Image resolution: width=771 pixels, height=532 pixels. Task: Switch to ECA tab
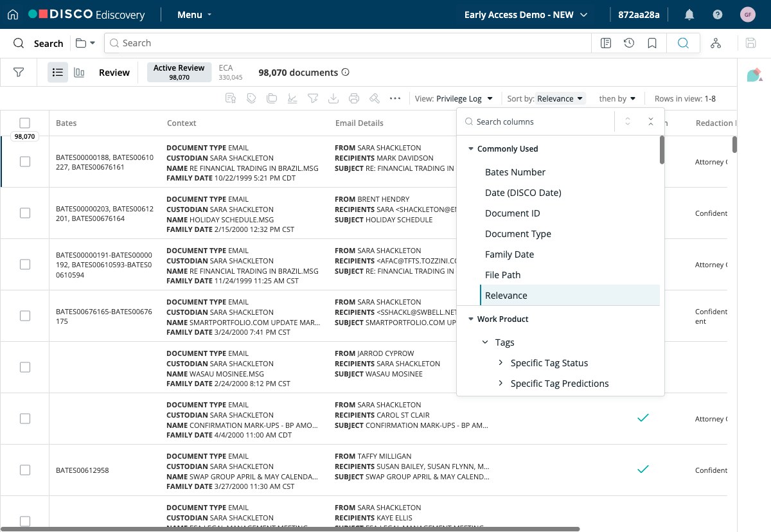231,72
